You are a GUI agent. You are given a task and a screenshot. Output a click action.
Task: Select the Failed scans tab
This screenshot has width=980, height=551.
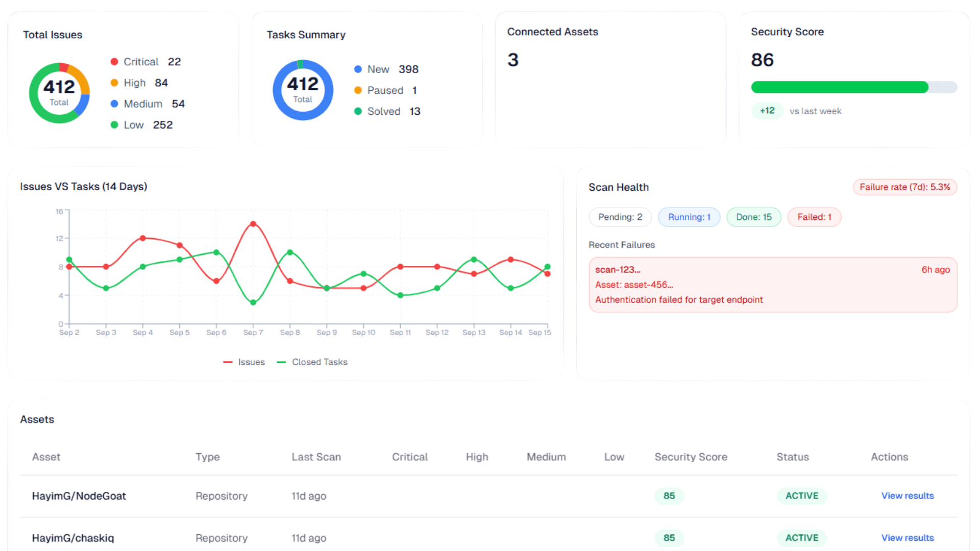tap(814, 217)
